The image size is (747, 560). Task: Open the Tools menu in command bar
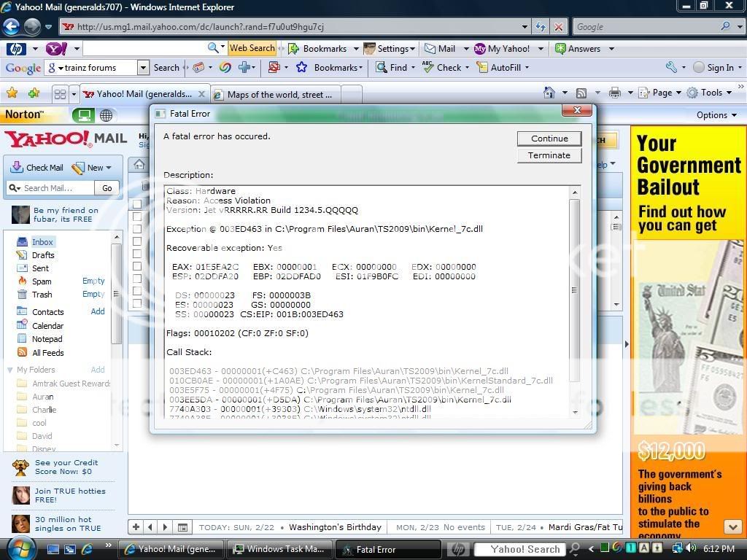click(711, 93)
